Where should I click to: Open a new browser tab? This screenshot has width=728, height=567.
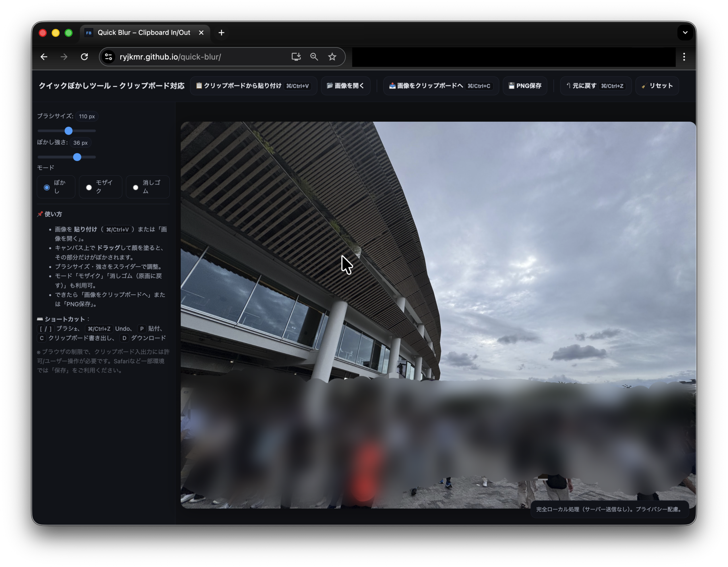[x=221, y=33]
